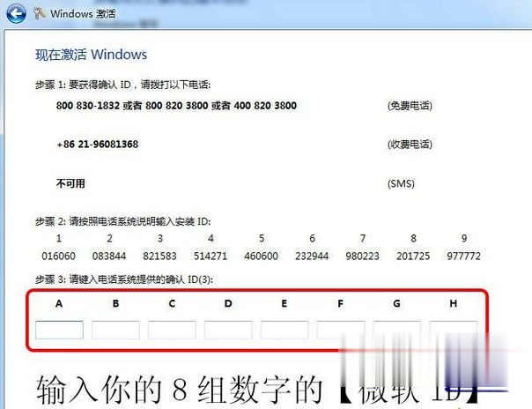Image resolution: width=532 pixels, height=409 pixels.
Task: Focus the confirmation ID field F
Action: tap(341, 330)
